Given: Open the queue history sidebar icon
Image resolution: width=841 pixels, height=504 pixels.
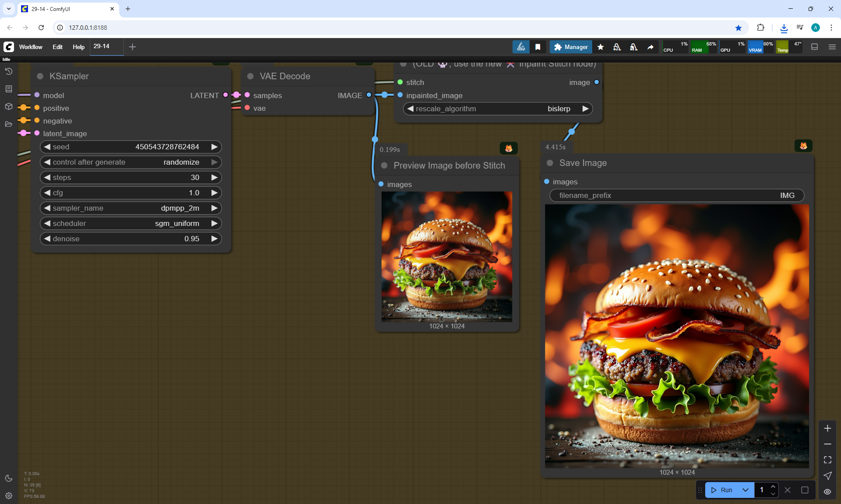Looking at the screenshot, I should (9, 71).
